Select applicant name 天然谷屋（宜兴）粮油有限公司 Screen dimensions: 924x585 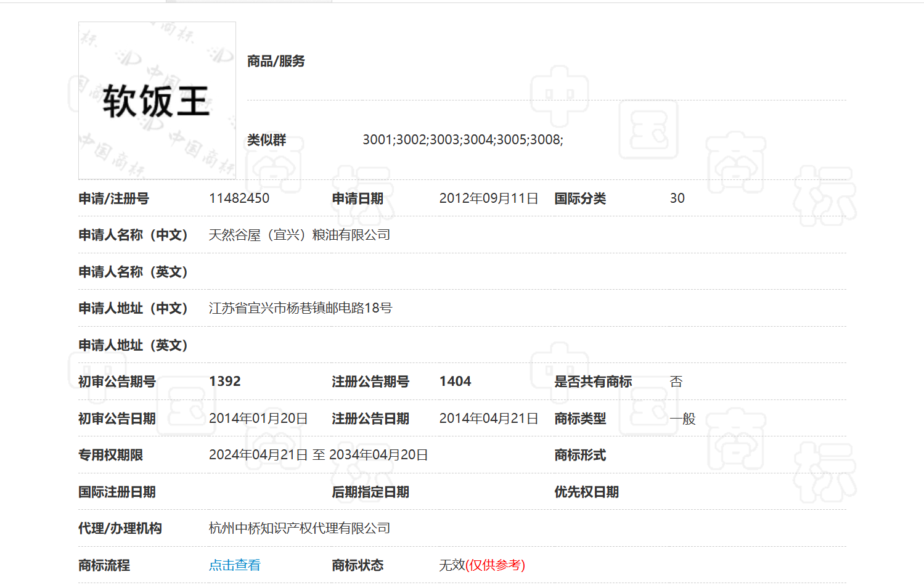[300, 235]
